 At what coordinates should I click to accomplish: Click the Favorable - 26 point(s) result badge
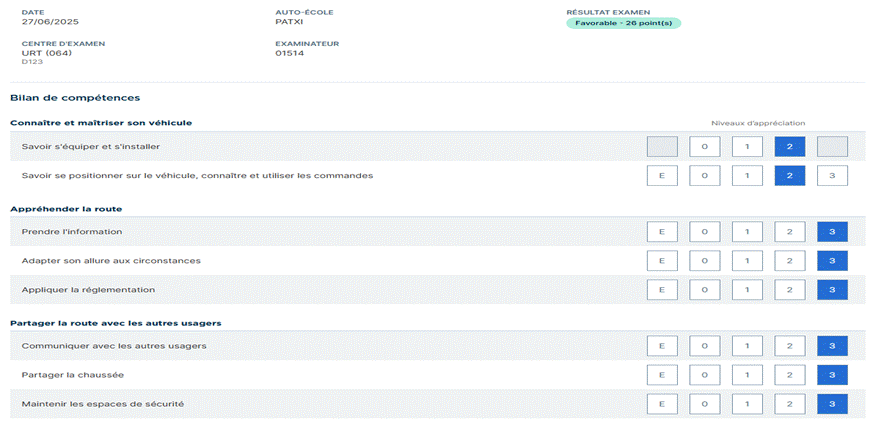click(x=623, y=23)
